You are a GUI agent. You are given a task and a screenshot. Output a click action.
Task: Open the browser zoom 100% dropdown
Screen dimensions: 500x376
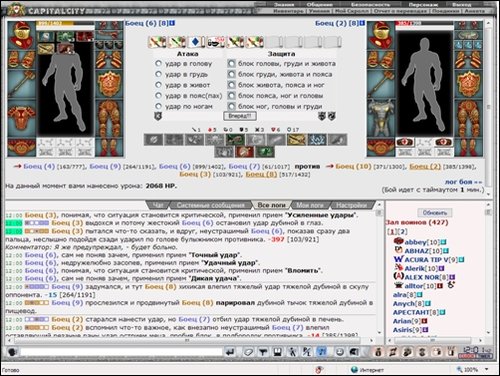[x=486, y=369]
